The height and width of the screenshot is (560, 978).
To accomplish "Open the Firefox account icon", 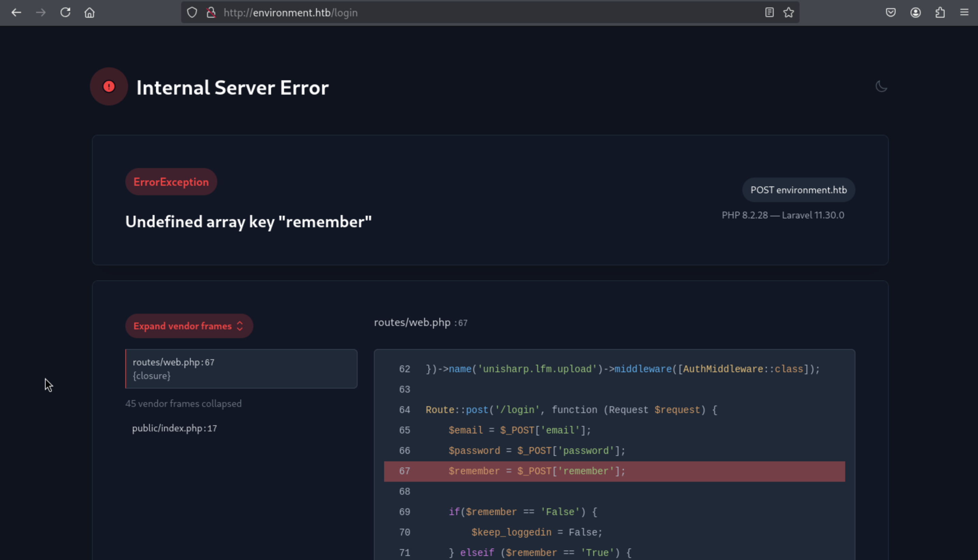I will [x=915, y=13].
